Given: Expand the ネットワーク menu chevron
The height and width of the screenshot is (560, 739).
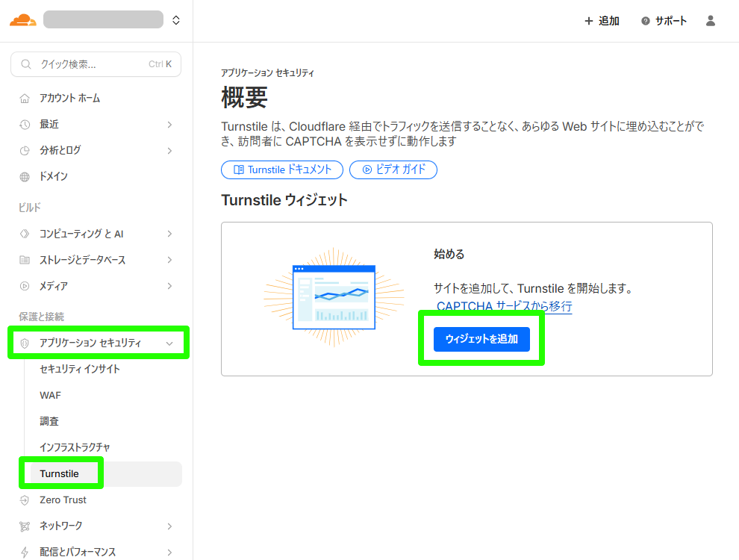Looking at the screenshot, I should 169,526.
